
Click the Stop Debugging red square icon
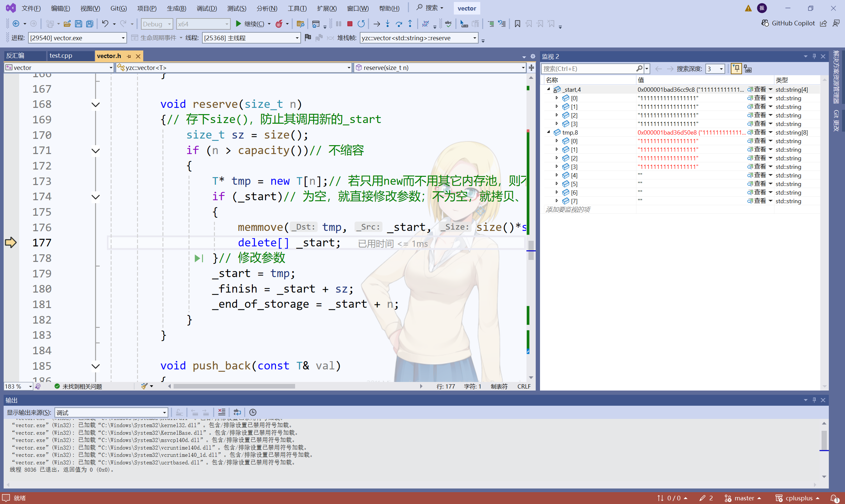click(x=350, y=24)
